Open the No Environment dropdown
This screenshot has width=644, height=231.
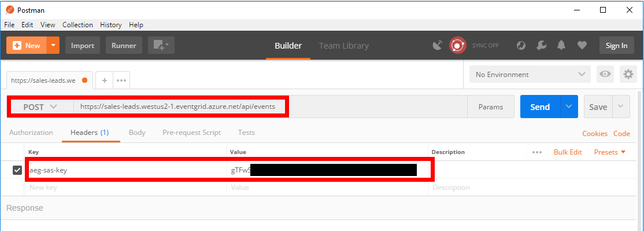click(530, 75)
